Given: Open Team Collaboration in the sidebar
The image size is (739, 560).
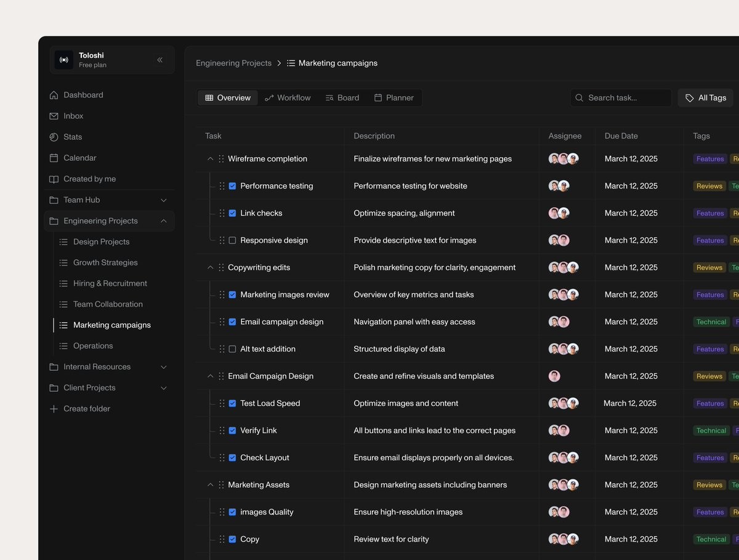Looking at the screenshot, I should [108, 304].
